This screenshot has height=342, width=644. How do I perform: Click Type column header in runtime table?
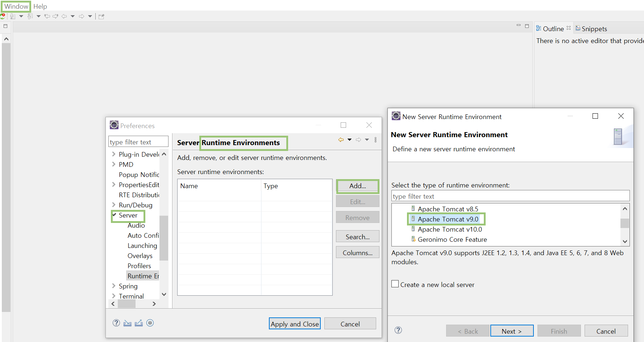(297, 186)
